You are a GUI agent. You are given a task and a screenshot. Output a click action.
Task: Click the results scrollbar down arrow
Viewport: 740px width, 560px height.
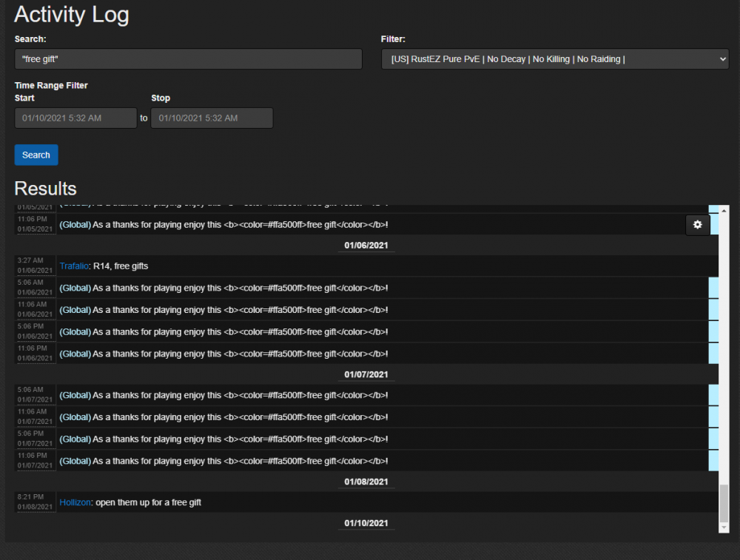click(724, 527)
